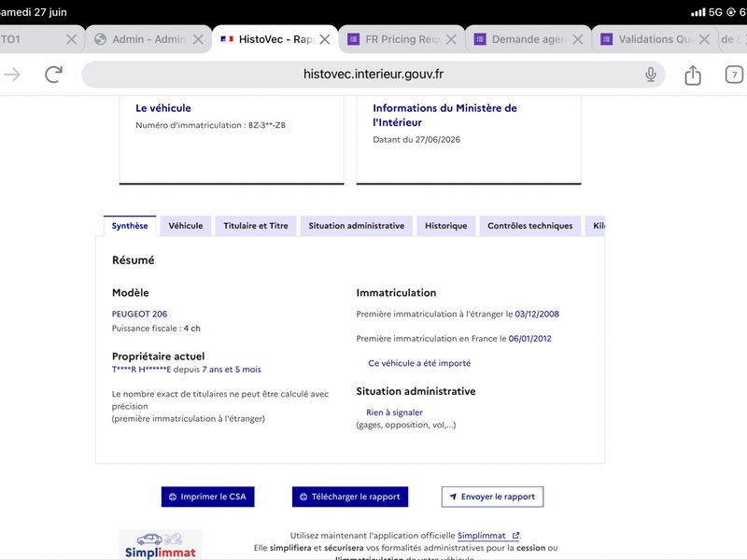Click the 4 ch fiscal power value
747x560 pixels.
192,329
